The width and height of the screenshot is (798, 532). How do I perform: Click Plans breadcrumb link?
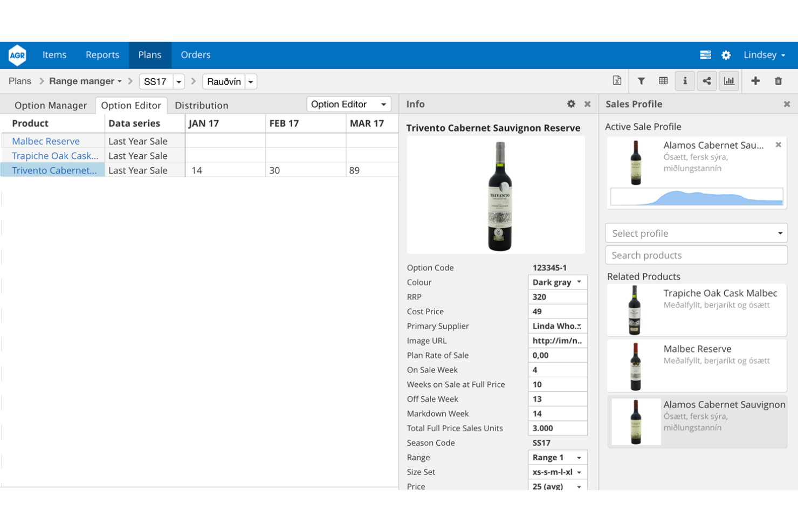[20, 81]
